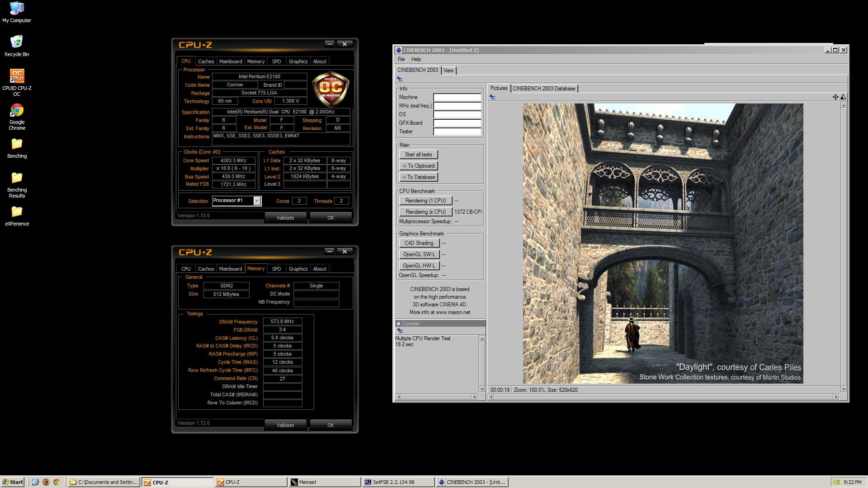Switch to the View tab in CINEBENCH
The width and height of the screenshot is (868, 488).
[448, 70]
